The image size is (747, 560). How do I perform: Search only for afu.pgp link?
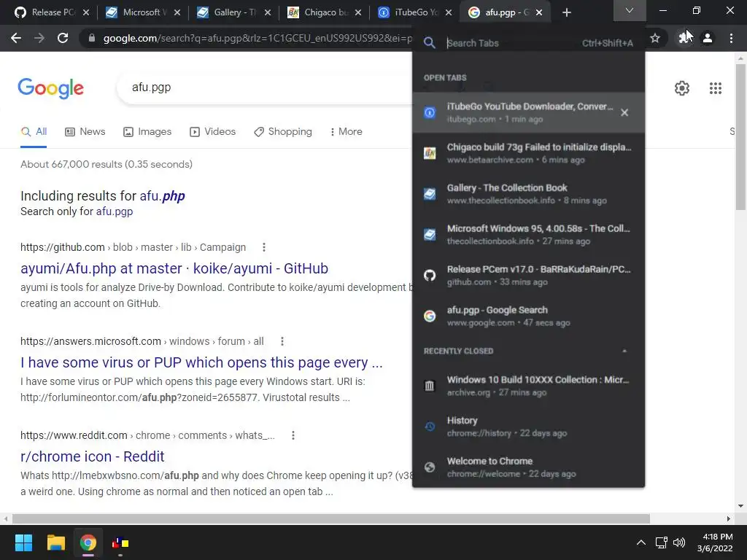click(x=115, y=211)
